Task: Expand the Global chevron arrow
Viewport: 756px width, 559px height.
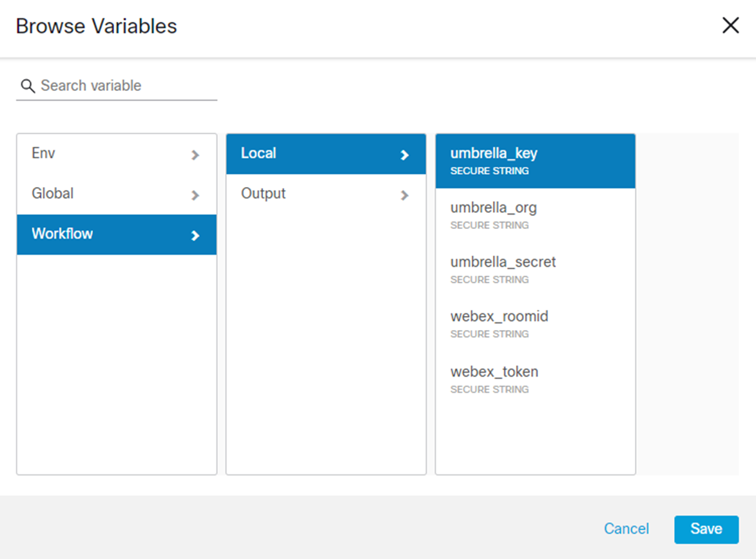Action: click(x=195, y=195)
